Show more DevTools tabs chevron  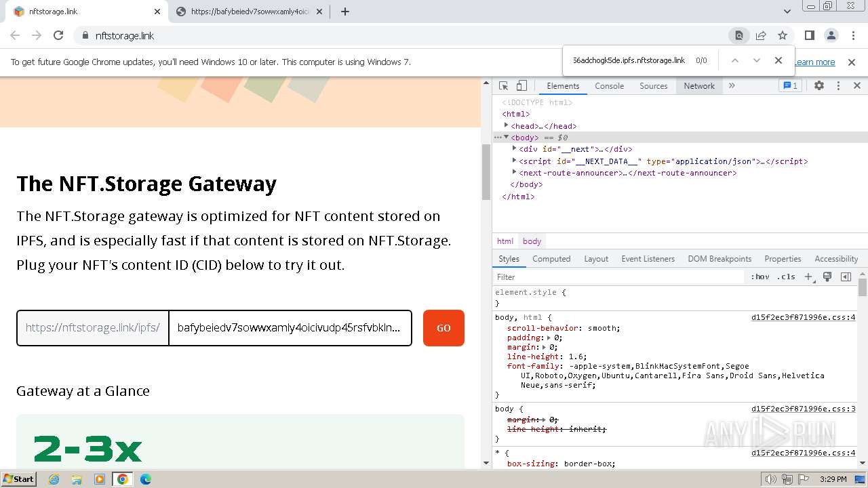tap(732, 86)
